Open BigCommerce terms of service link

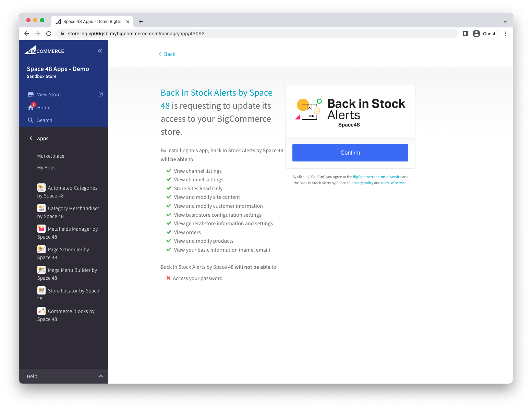pos(377,177)
